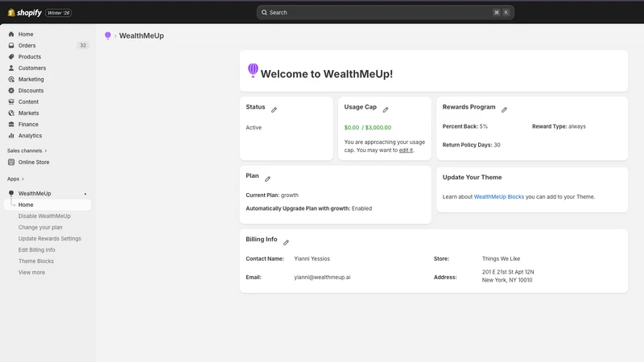This screenshot has height=362, width=644.
Task: Click the Shopify logo
Action: point(25,13)
